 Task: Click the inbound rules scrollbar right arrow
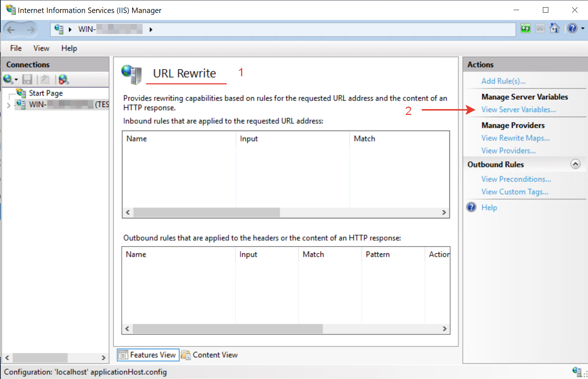[x=444, y=212]
